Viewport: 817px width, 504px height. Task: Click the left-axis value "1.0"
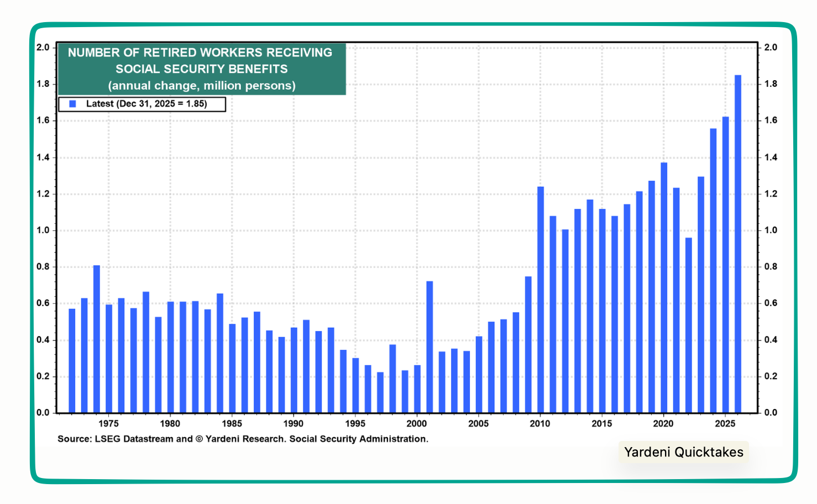(x=43, y=230)
